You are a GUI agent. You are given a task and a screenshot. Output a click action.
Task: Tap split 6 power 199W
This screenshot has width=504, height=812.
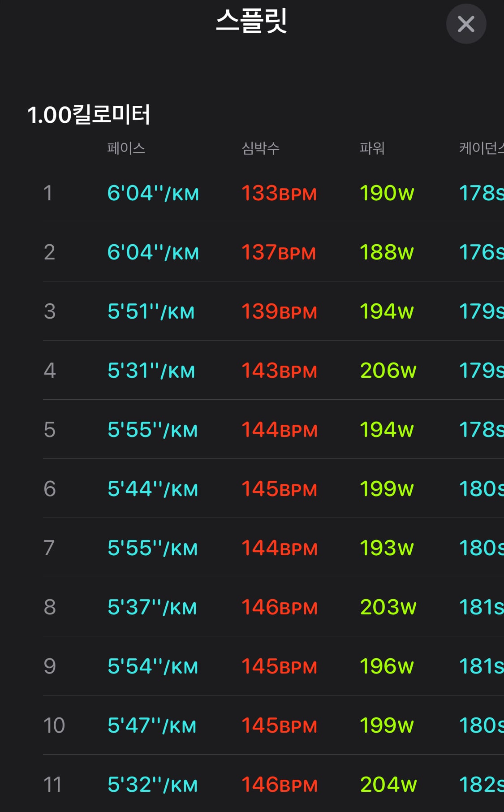387,489
